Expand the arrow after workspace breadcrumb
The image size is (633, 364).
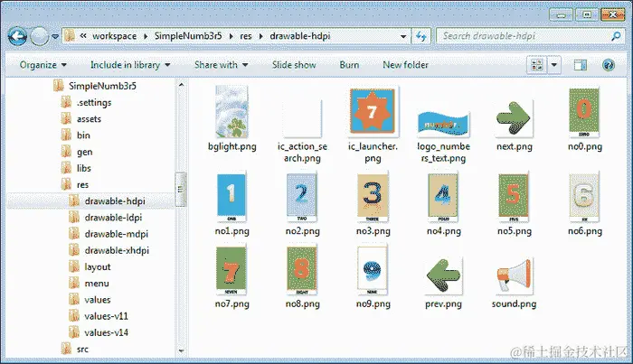146,37
